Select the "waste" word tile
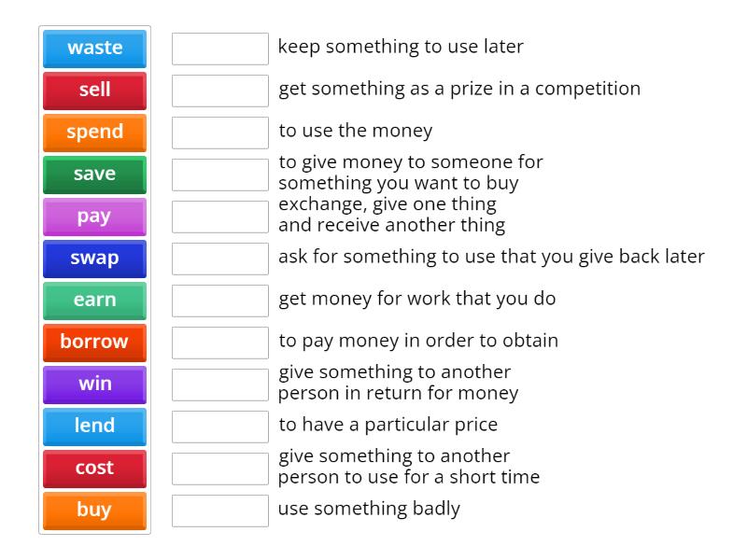 [93, 49]
